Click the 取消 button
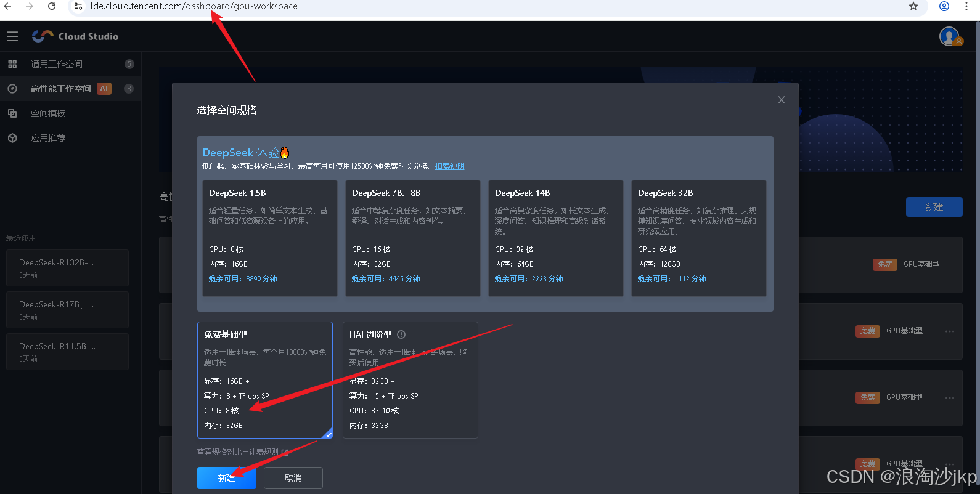Image resolution: width=980 pixels, height=494 pixels. 293,478
